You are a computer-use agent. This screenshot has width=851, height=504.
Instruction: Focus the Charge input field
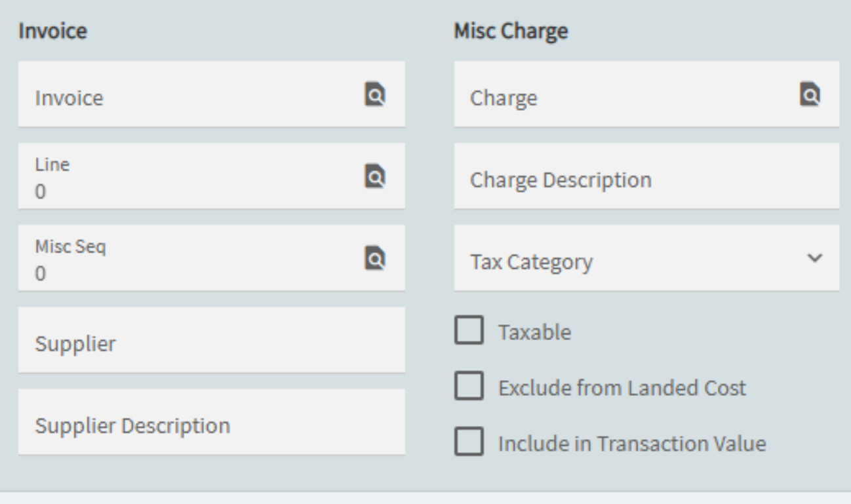click(646, 94)
